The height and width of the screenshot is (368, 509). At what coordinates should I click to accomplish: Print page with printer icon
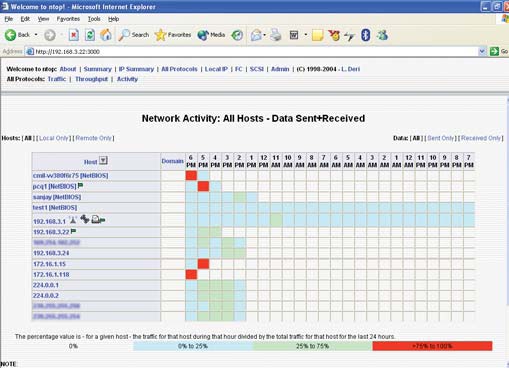(x=276, y=35)
